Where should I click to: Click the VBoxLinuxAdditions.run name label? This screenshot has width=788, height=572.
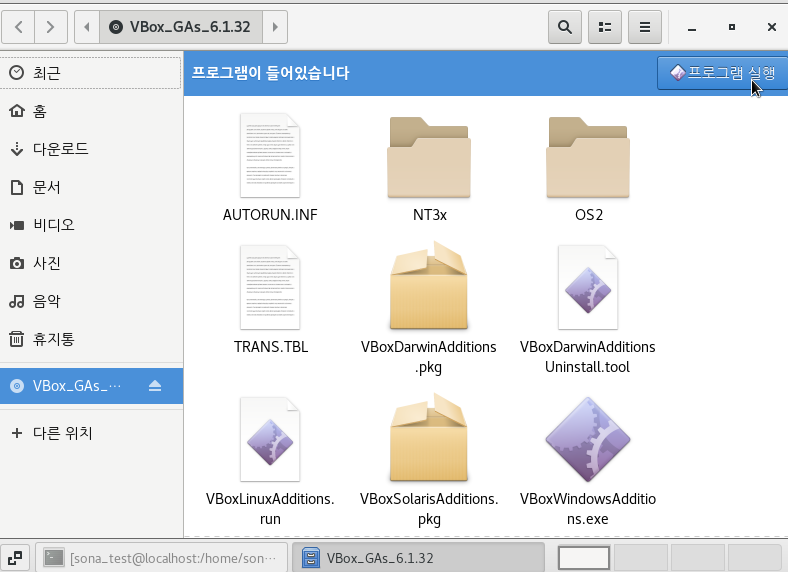click(270, 509)
